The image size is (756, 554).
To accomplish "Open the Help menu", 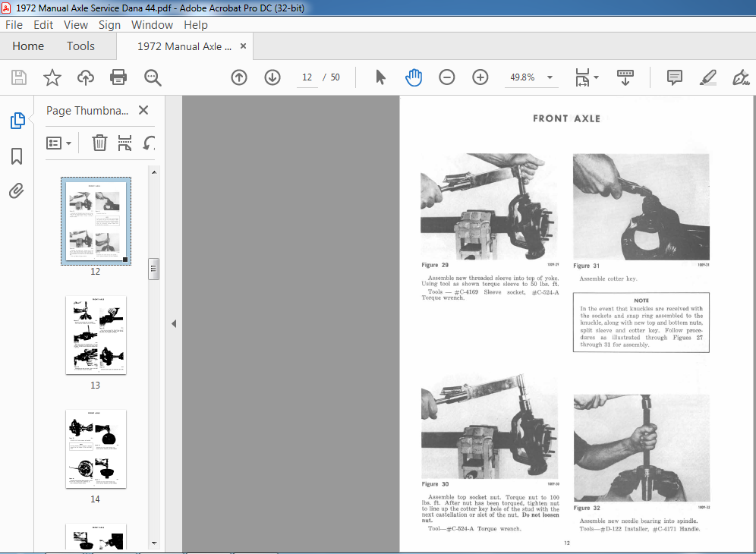I will (196, 25).
